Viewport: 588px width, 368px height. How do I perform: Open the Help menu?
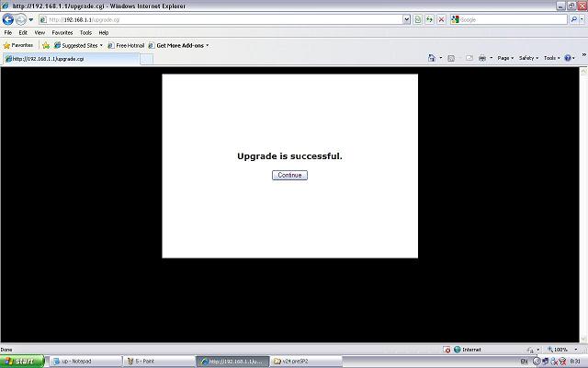[104, 33]
